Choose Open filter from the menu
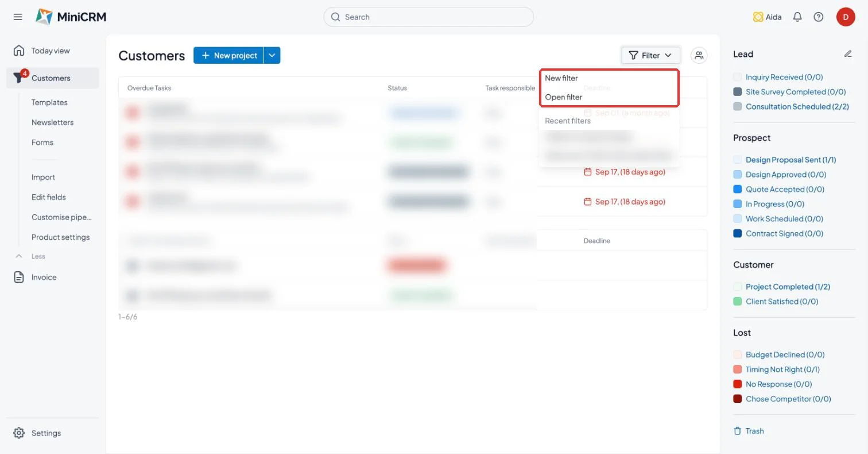The width and height of the screenshot is (868, 454). pos(564,97)
